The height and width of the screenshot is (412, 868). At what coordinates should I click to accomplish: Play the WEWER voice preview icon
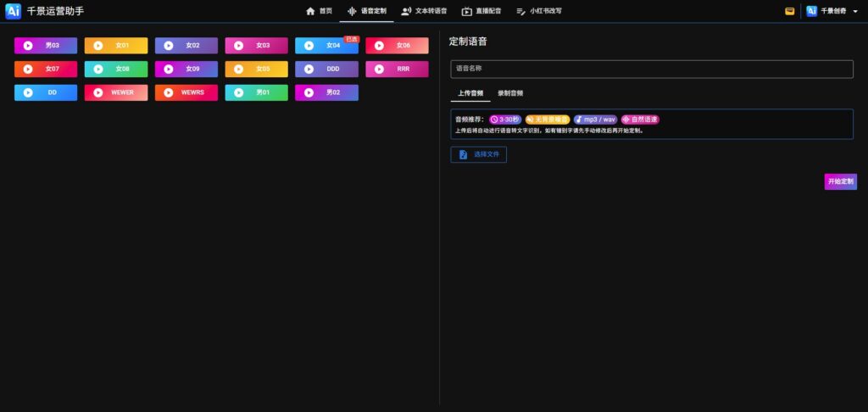98,92
